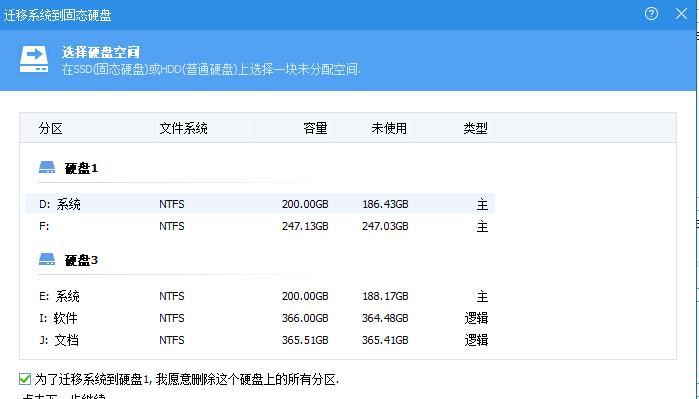
Task: Click the 硬盘3 group label
Action: click(x=81, y=260)
